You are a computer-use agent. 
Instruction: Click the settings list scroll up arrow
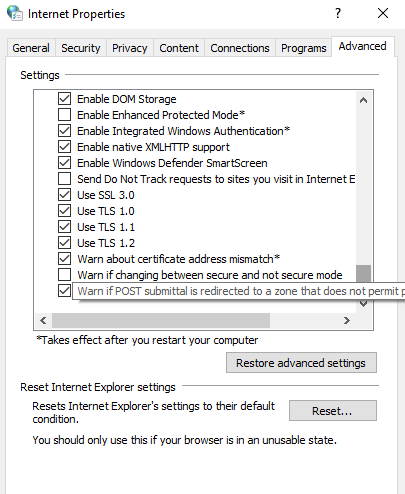[x=363, y=100]
